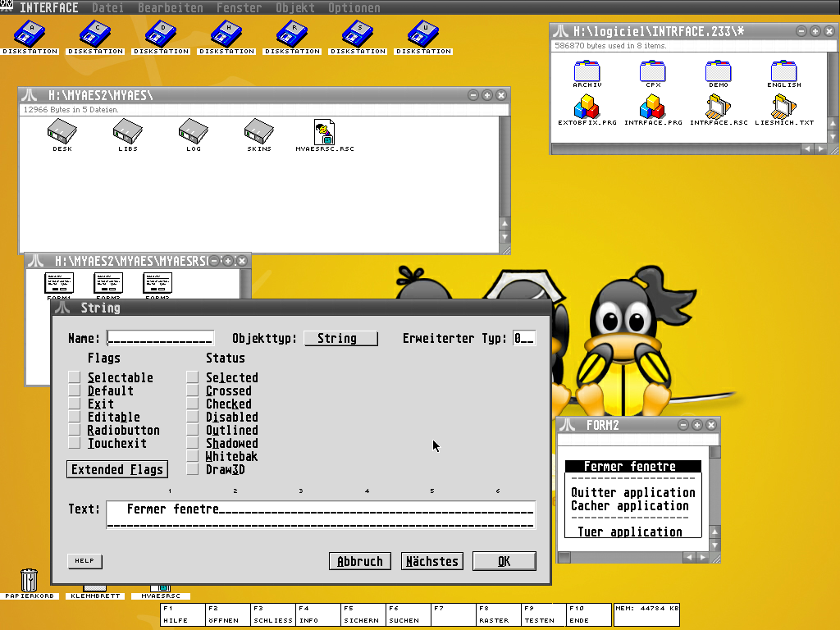
Task: Toggle the Editable flag checkbox
Action: (75, 417)
